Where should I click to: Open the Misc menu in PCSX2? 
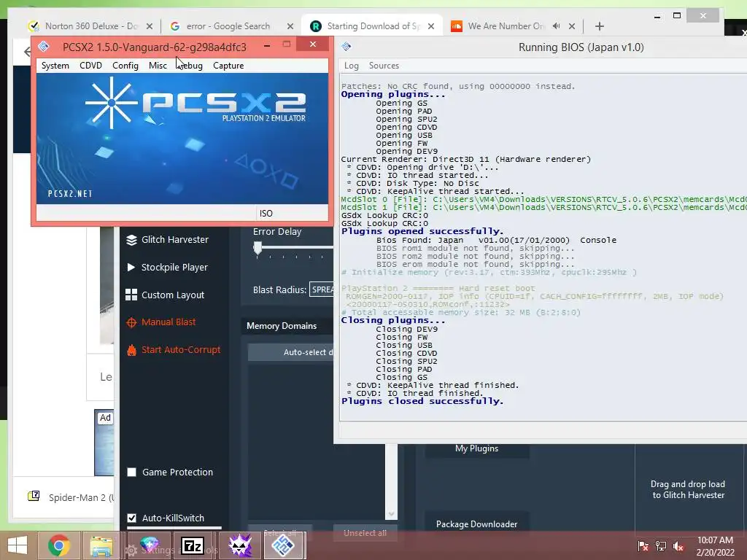pos(158,65)
